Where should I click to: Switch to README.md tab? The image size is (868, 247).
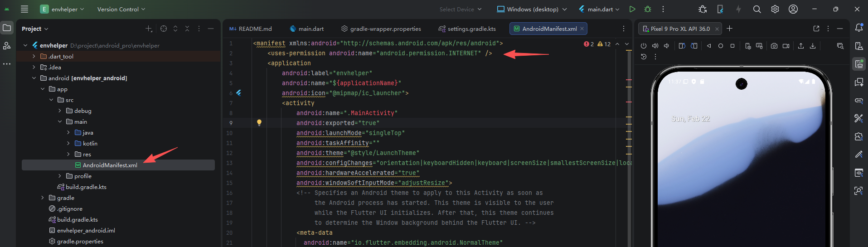[x=251, y=29]
